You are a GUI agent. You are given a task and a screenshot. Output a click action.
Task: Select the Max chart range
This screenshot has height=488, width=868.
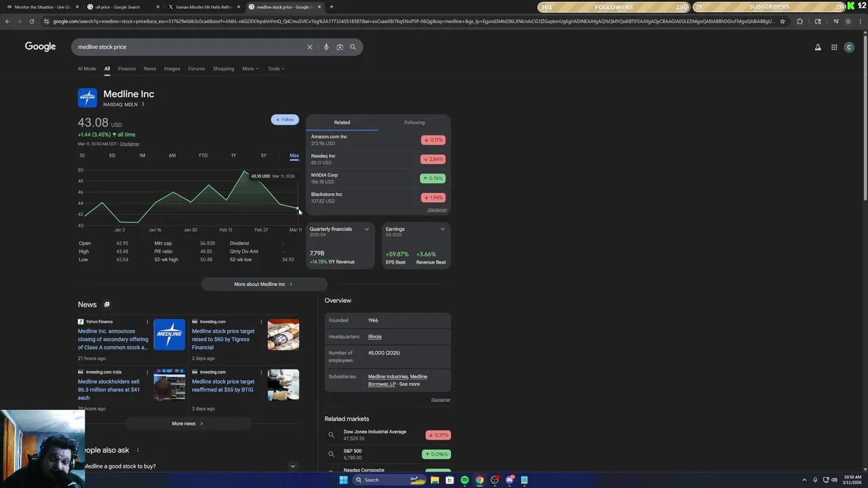click(x=294, y=155)
